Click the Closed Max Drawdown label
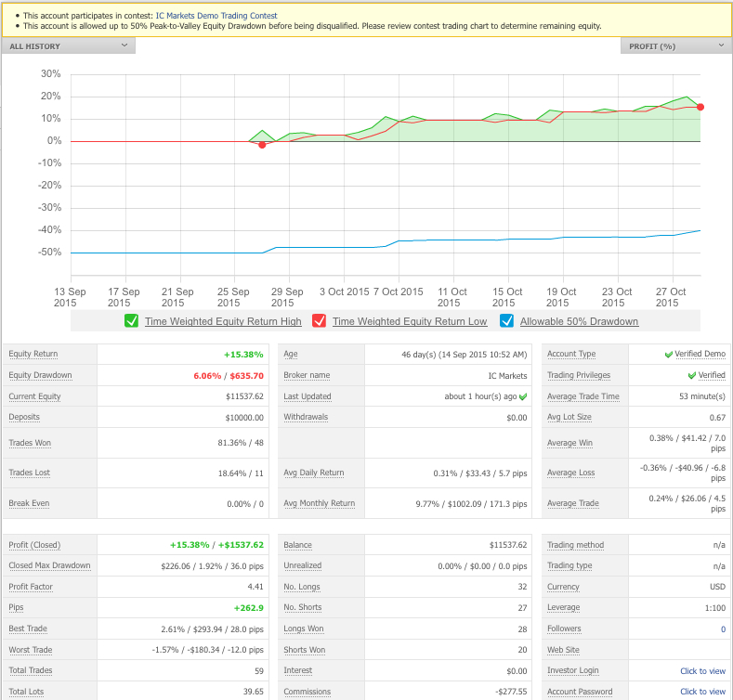 (x=49, y=565)
